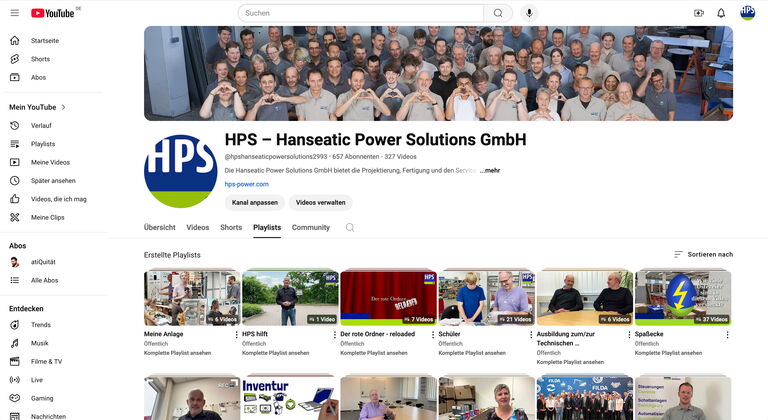Open Shorts in the sidebar
This screenshot has width=768, height=420.
[x=40, y=59]
